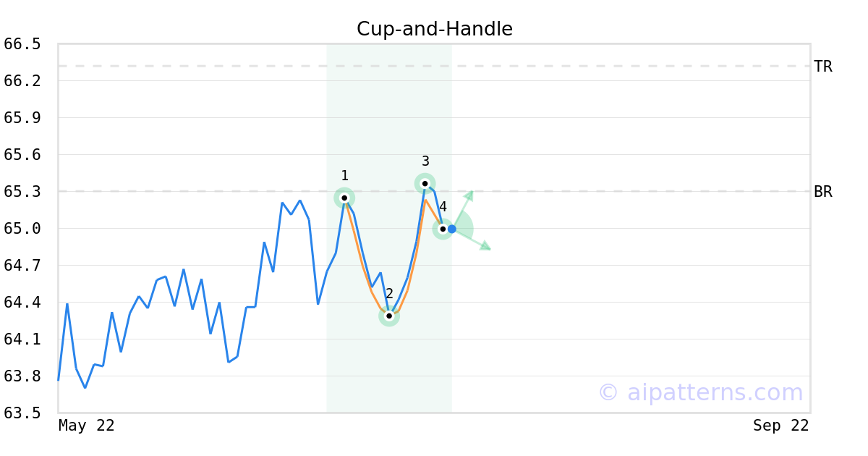Click the orange cup curve line
Image resolution: width=868 pixels, height=456 pixels.
click(x=362, y=266)
